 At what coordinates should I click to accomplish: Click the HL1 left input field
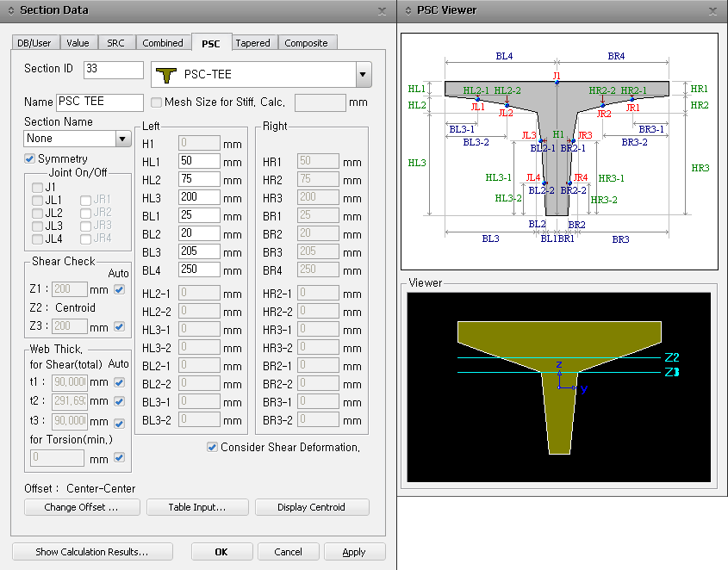[199, 161]
